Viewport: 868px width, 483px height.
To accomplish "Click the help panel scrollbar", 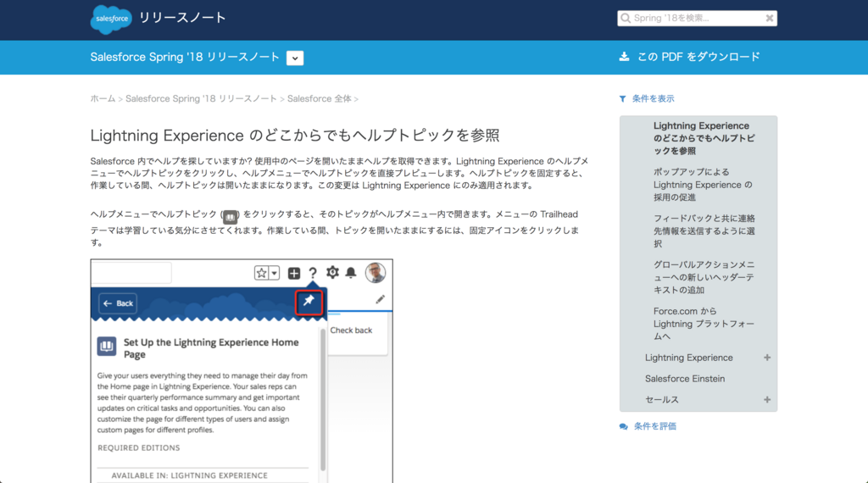I will pos(323,399).
